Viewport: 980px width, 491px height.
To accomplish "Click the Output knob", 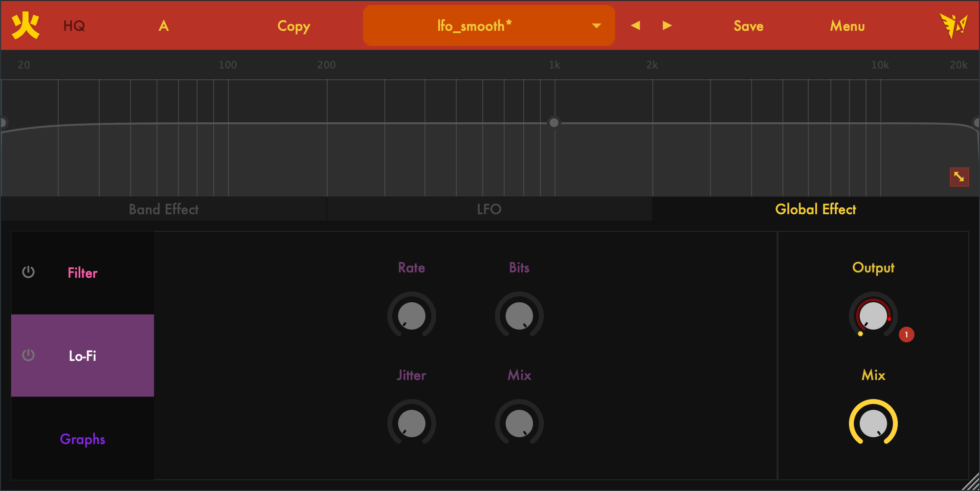I will 873,316.
